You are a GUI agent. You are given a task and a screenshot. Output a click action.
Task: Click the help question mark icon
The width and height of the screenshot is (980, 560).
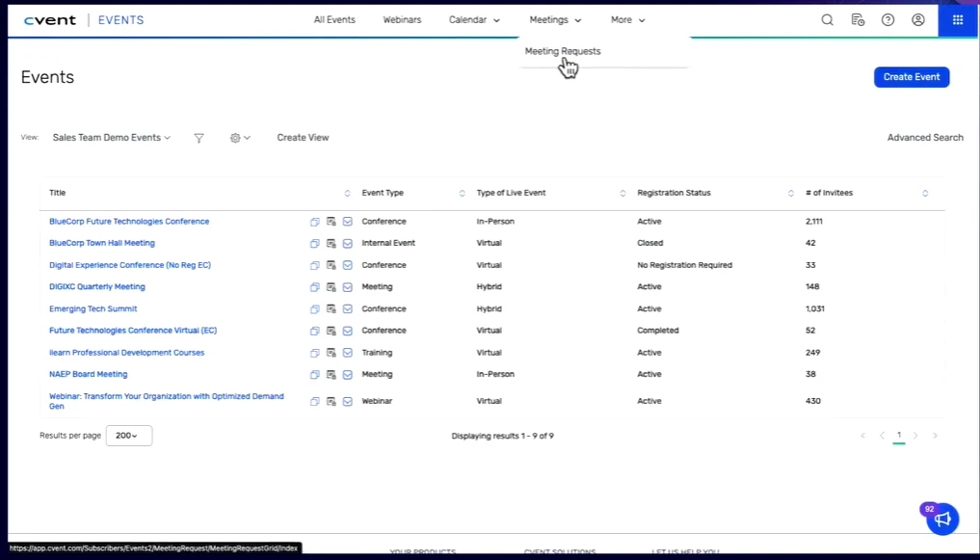tap(887, 19)
